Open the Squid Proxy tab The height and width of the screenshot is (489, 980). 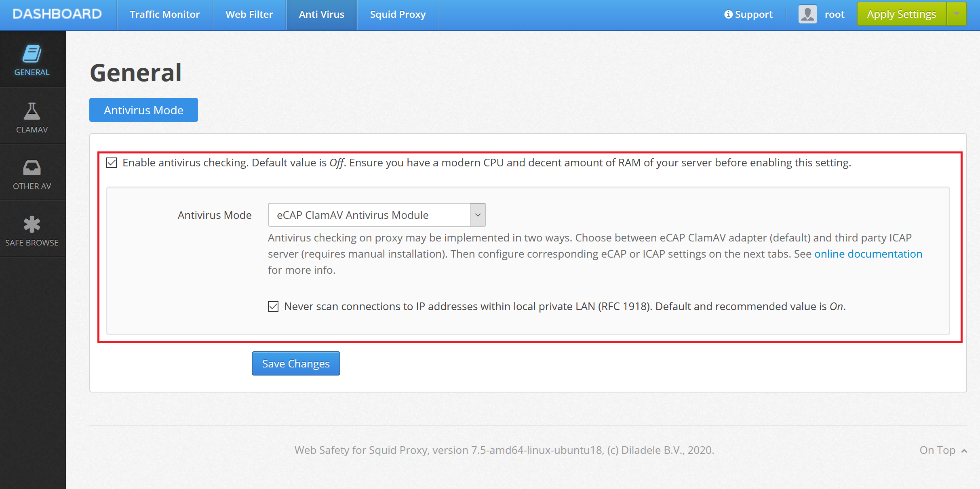[x=398, y=15]
